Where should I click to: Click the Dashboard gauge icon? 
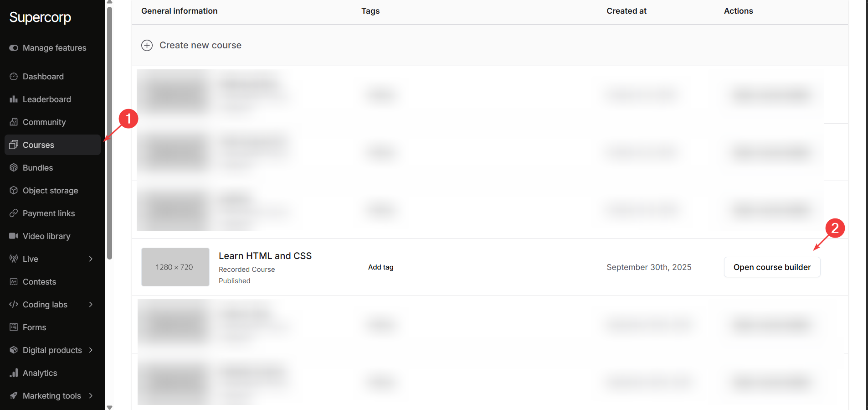(14, 77)
